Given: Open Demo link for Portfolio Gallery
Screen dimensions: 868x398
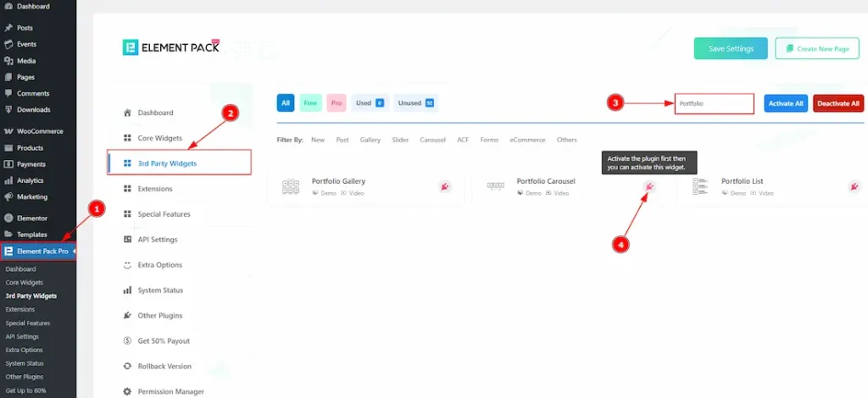Looking at the screenshot, I should [x=324, y=193].
